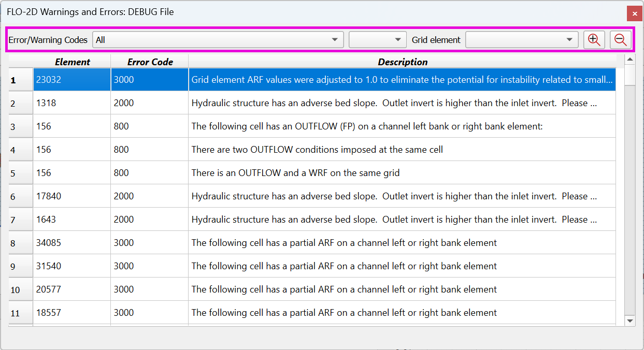Image resolution: width=644 pixels, height=350 pixels.
Task: Open the Grid element dropdown
Action: (x=522, y=40)
